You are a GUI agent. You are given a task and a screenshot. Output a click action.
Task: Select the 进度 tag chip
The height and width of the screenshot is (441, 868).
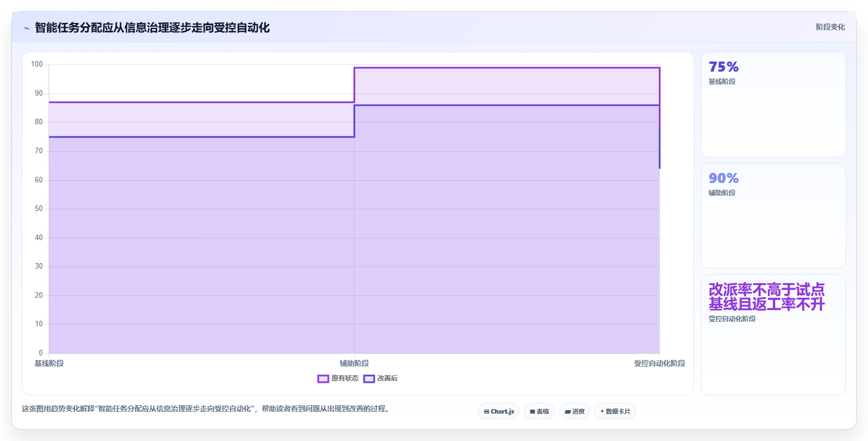(x=575, y=411)
